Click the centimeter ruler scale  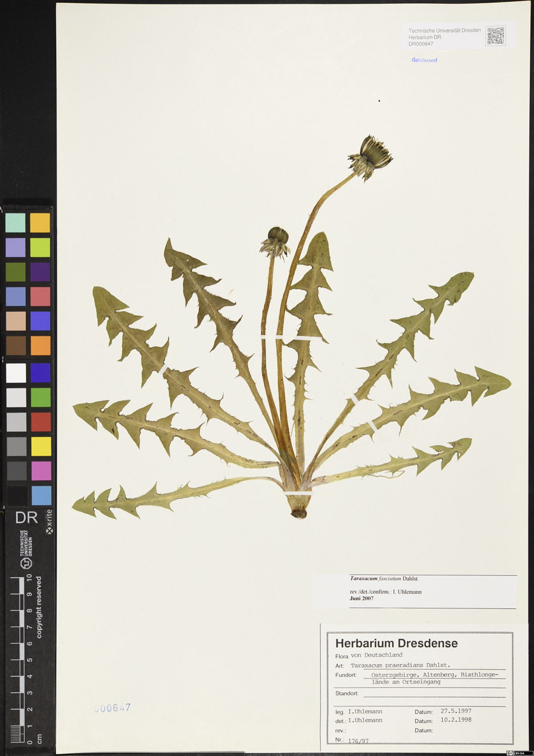[18, 659]
